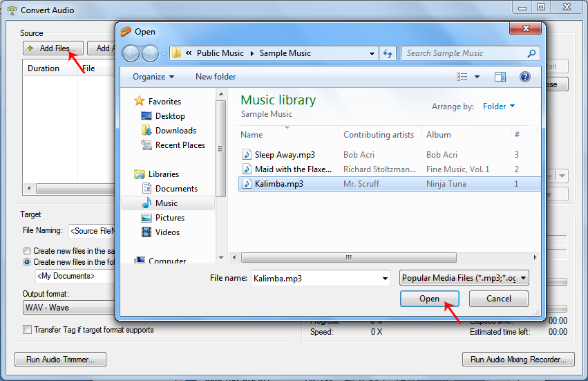Image resolution: width=588 pixels, height=381 pixels.
Task: Click the Favorites star icon
Action: pyautogui.click(x=139, y=100)
